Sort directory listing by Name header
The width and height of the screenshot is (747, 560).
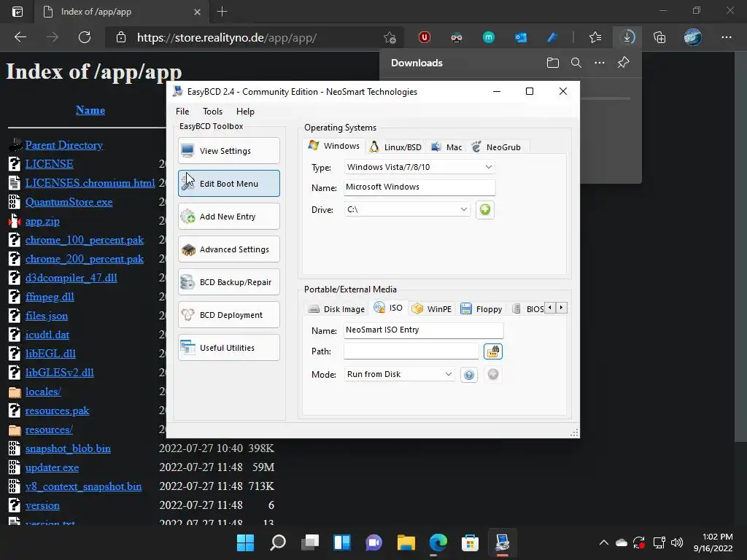click(x=90, y=110)
